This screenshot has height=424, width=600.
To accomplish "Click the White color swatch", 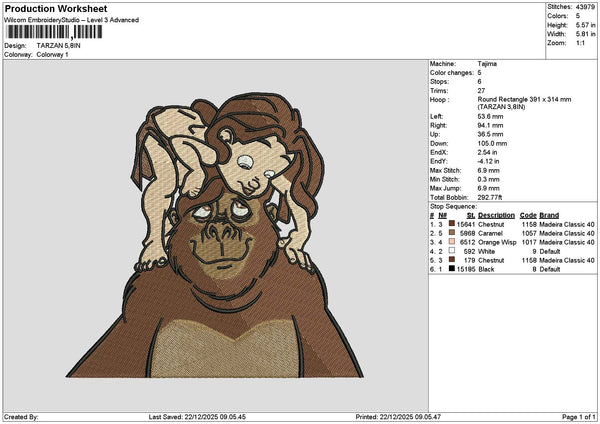I will click(x=452, y=251).
